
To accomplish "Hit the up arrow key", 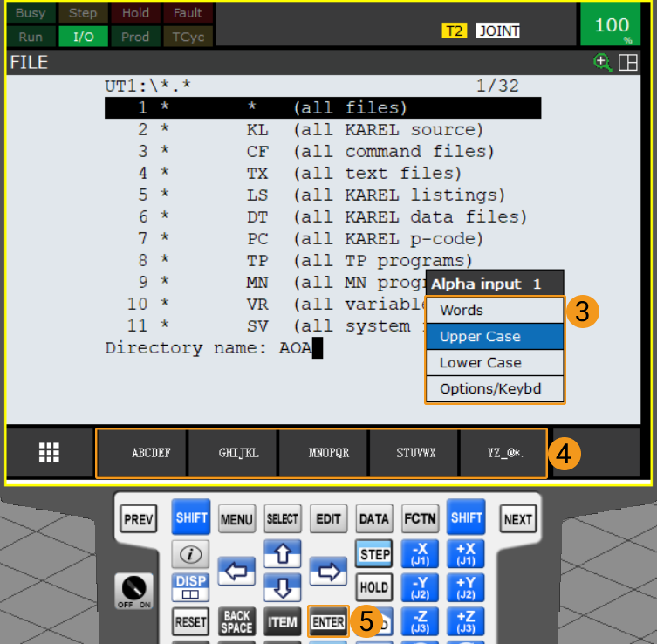I will tap(283, 553).
